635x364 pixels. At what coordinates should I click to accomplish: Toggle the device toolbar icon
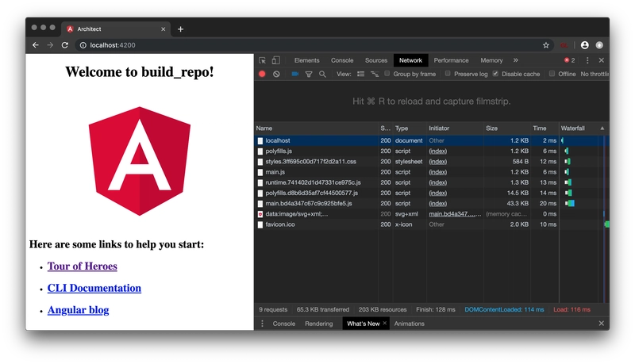[275, 60]
